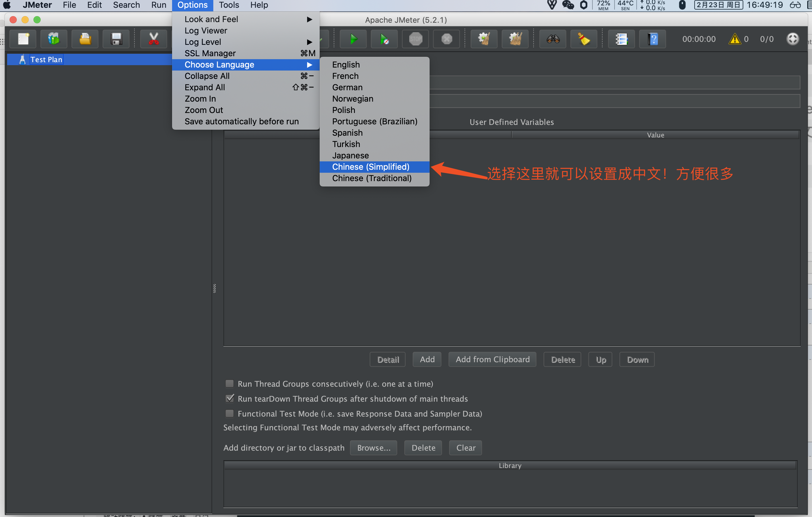Click the warning triangle log icon

tap(734, 39)
